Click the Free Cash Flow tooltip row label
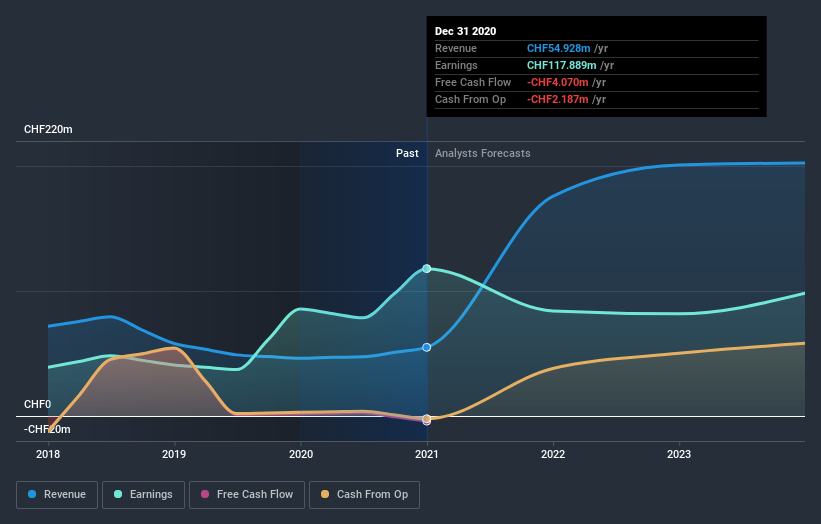 tap(473, 82)
